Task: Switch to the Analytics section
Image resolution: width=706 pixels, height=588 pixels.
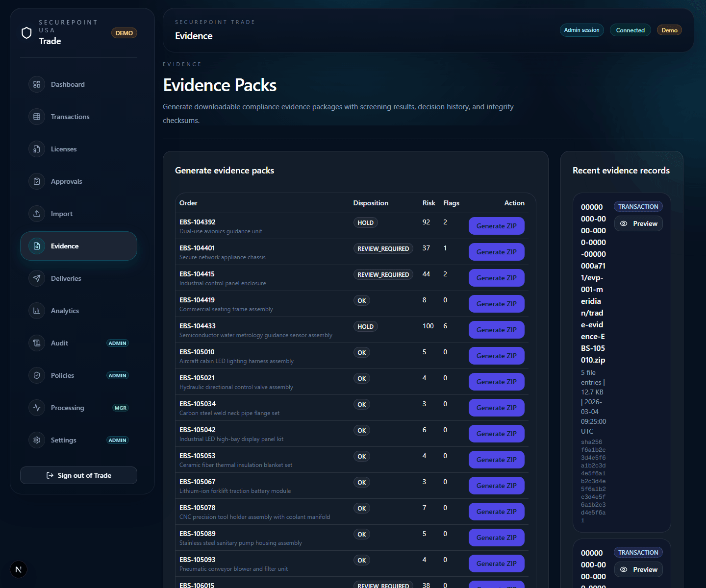Action: pos(78,311)
